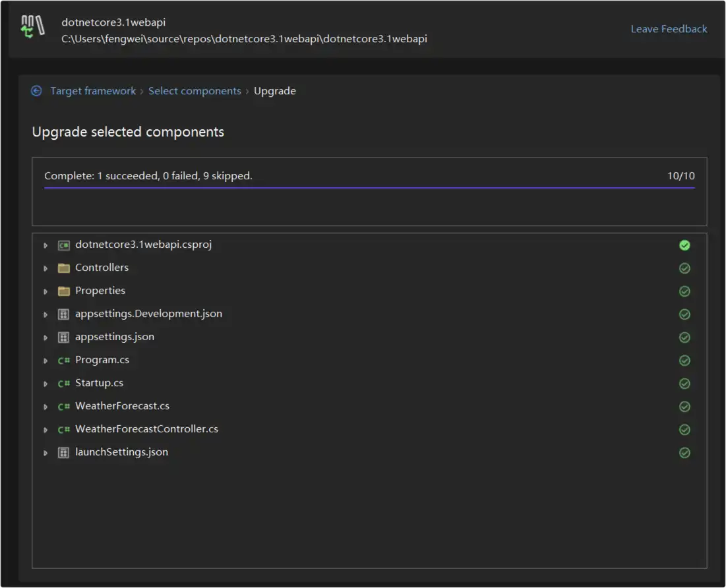The height and width of the screenshot is (588, 726).
Task: Click the Leave Feedback link
Action: tap(669, 28)
